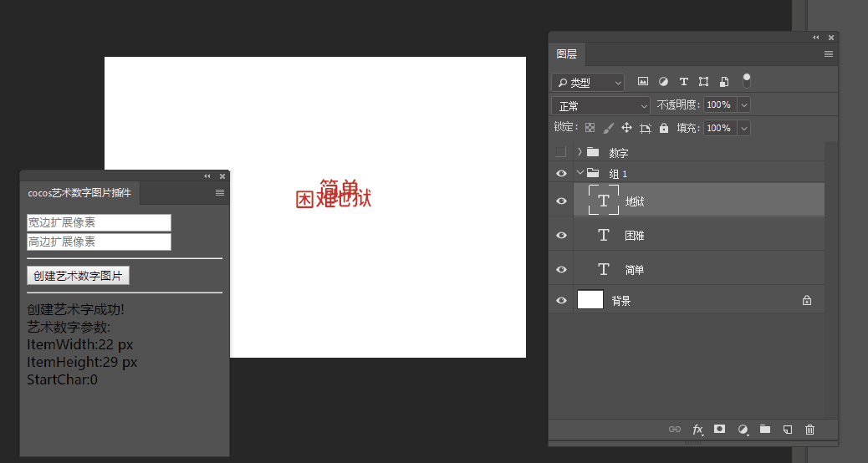Add a layer mask
Viewport: 868px width, 463px height.
click(x=720, y=429)
